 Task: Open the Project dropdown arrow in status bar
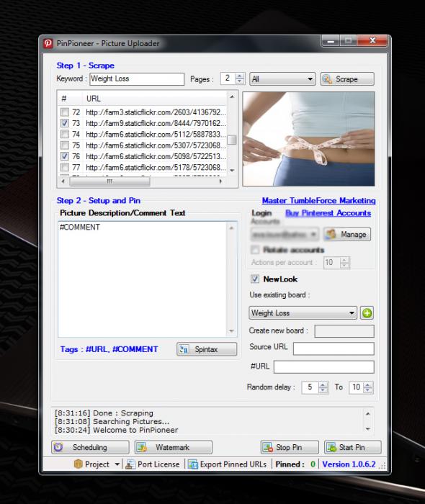(x=117, y=464)
